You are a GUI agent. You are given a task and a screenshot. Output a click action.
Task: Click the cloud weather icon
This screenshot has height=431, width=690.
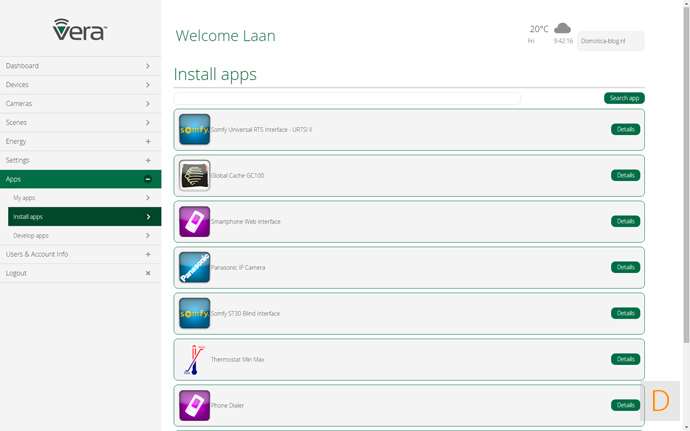562,29
